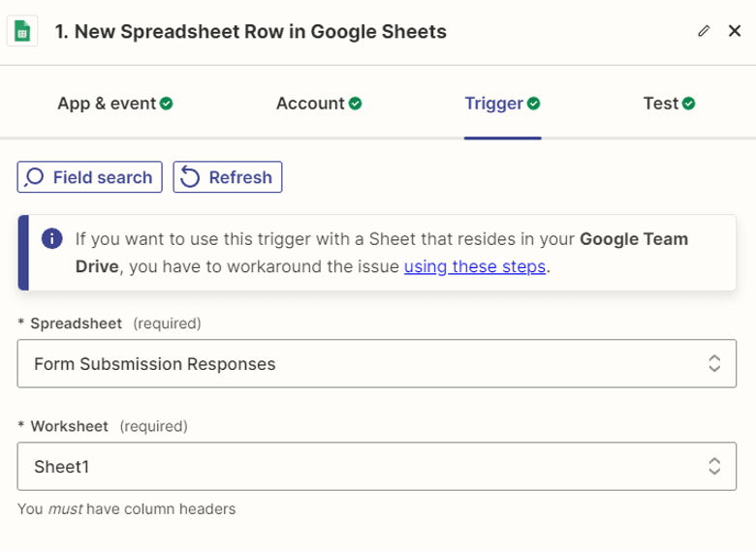The height and width of the screenshot is (552, 756).
Task: Open the "using these steps" link
Action: coord(475,266)
